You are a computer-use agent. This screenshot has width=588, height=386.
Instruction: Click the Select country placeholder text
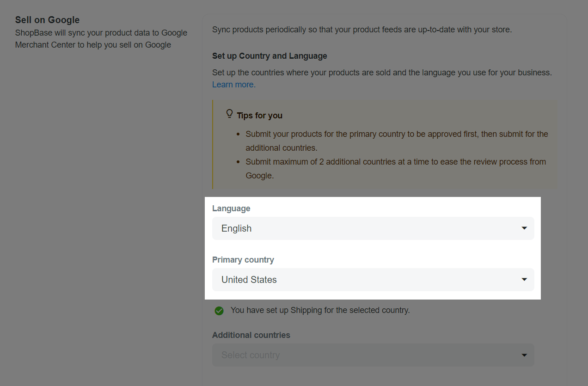click(251, 355)
